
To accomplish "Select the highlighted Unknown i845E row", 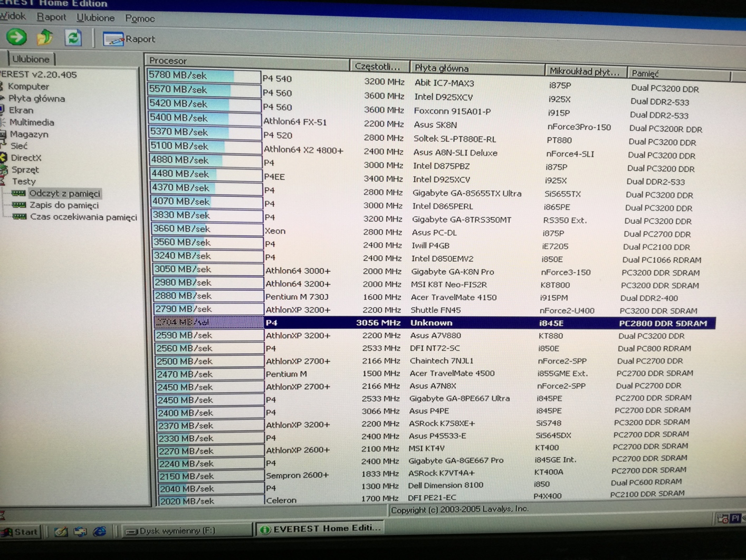I will pyautogui.click(x=435, y=322).
